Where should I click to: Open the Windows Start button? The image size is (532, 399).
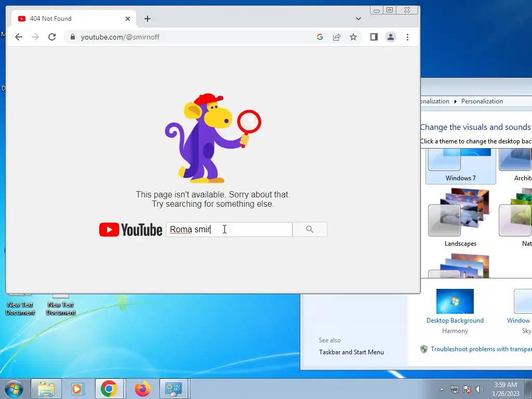tap(14, 389)
